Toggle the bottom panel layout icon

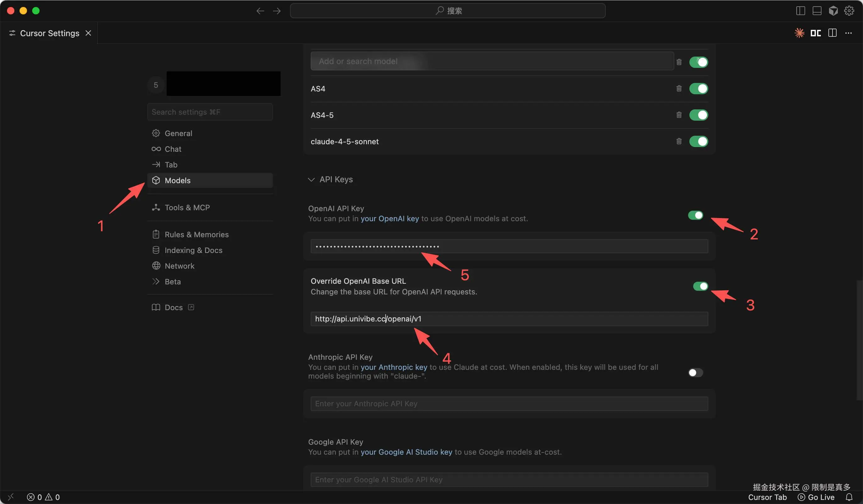(817, 11)
